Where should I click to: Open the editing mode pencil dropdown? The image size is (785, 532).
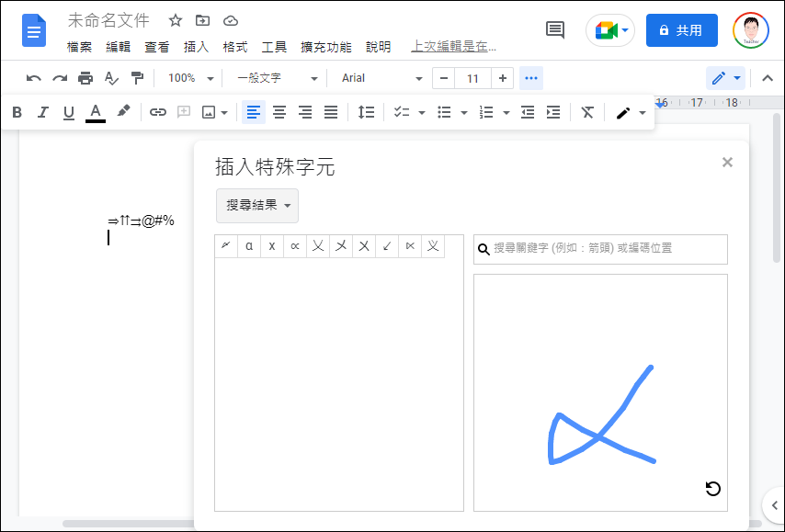pyautogui.click(x=725, y=78)
